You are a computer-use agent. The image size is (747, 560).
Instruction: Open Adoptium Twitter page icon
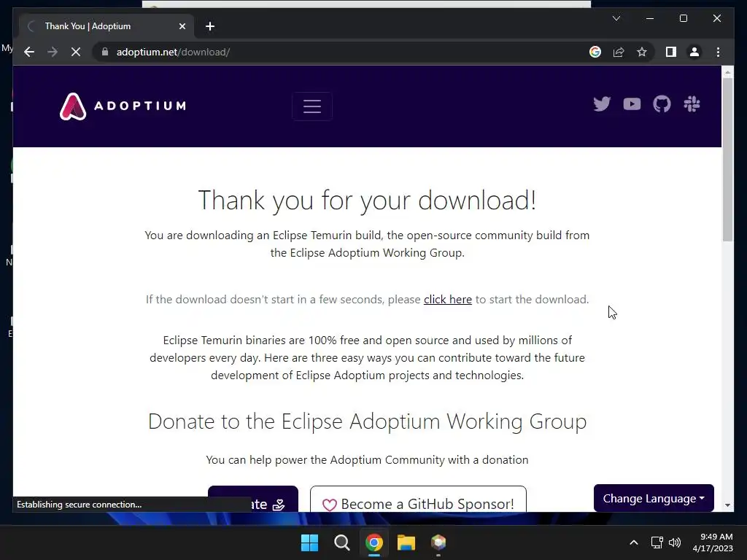(x=602, y=104)
